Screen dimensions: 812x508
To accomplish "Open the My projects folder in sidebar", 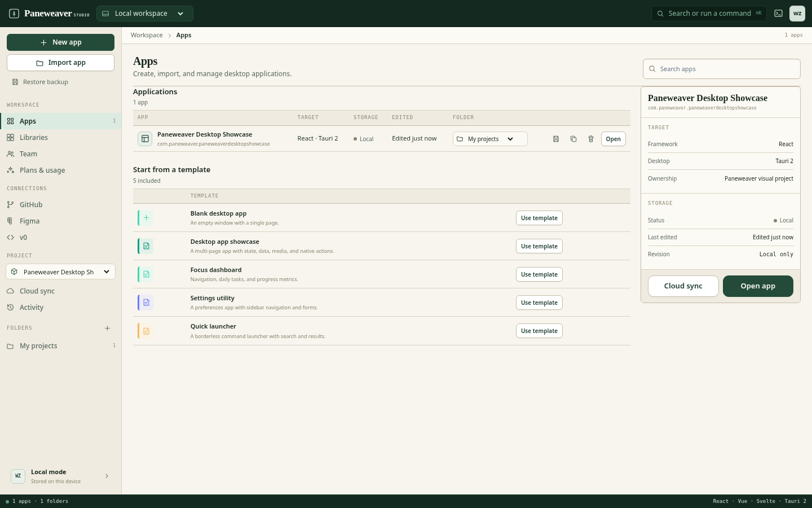I will (60, 345).
